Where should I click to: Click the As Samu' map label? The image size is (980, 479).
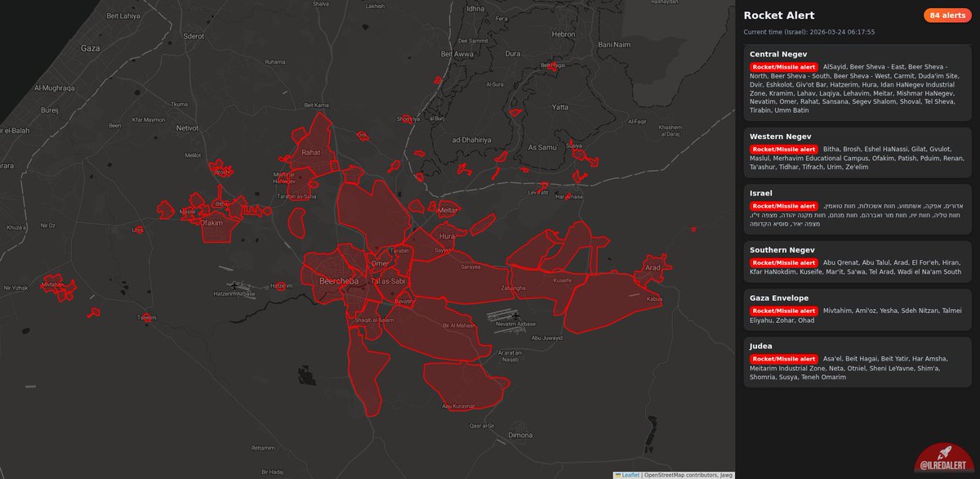coord(541,147)
